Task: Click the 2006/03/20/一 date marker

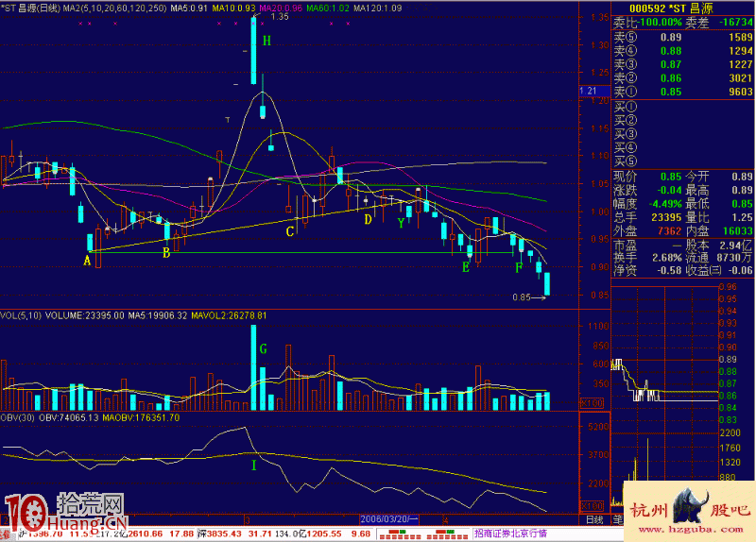Action: point(389,519)
